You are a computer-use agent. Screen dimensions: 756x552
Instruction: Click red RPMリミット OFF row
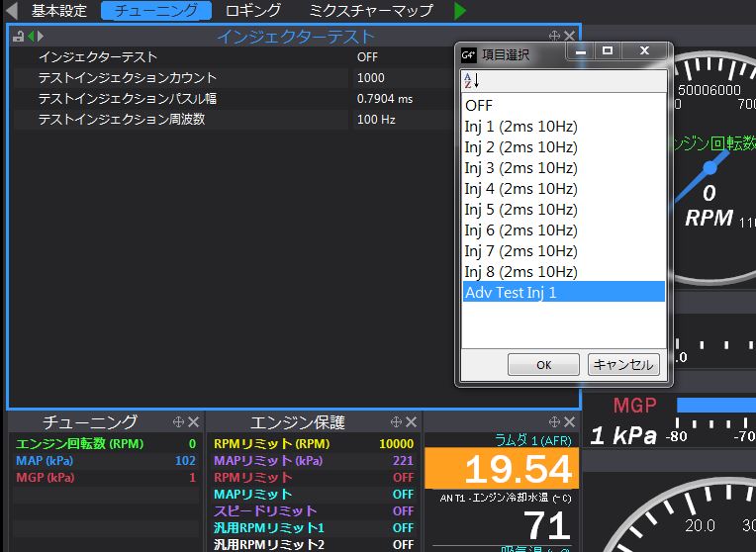314,477
